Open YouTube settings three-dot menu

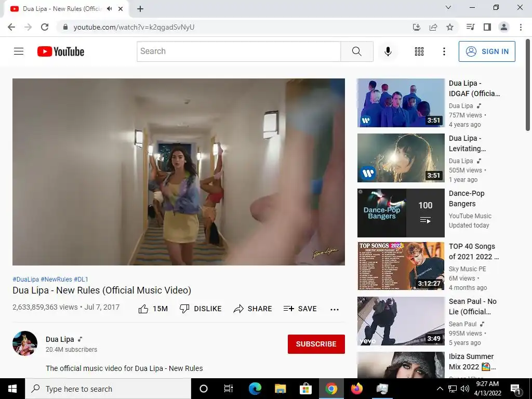pos(444,51)
